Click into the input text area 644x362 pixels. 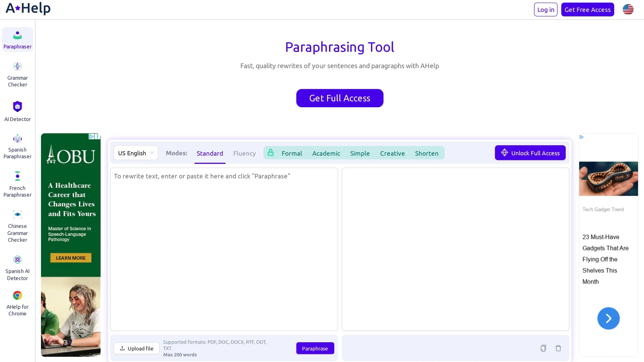[224, 249]
